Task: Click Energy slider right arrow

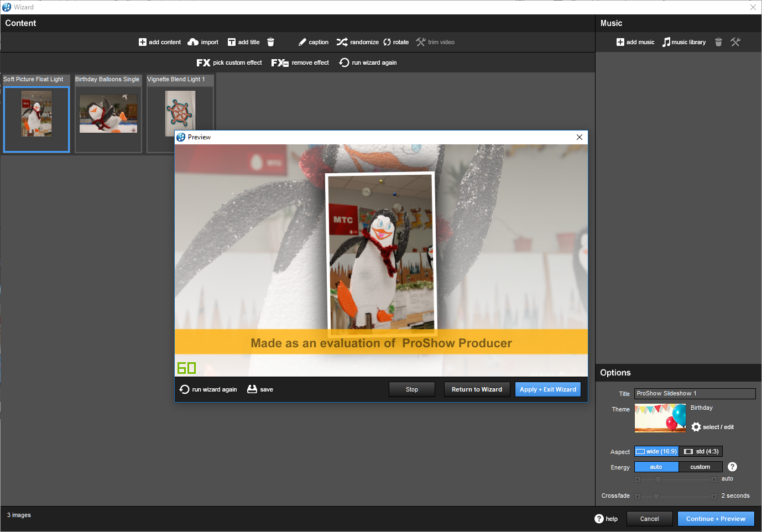Action: pyautogui.click(x=714, y=479)
